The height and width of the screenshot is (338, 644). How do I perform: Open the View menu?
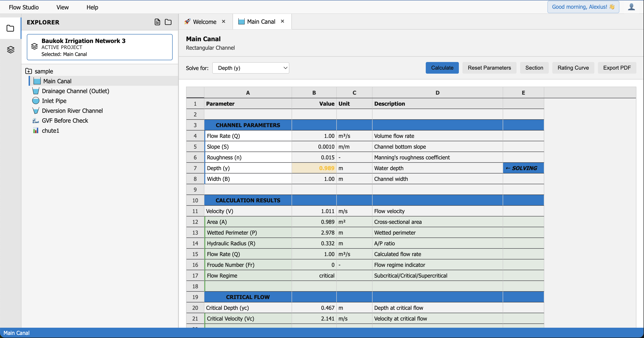(63, 7)
